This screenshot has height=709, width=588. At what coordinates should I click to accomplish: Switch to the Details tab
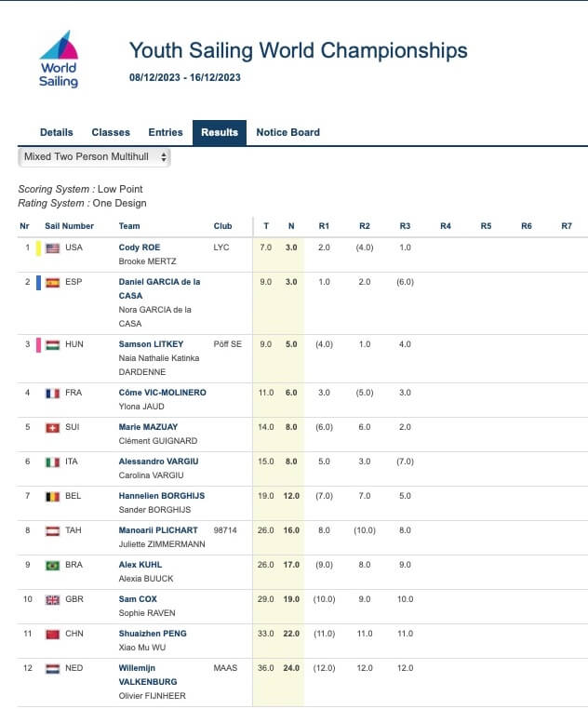57,132
